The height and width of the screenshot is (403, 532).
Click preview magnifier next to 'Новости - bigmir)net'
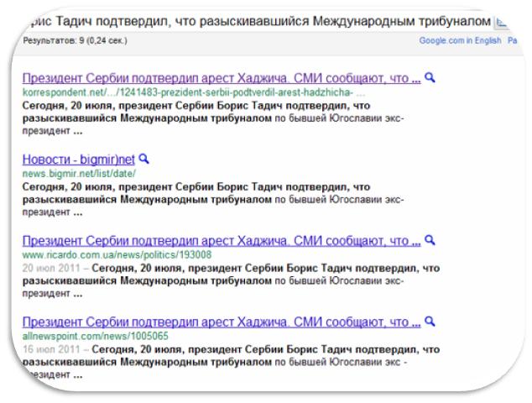click(x=143, y=159)
